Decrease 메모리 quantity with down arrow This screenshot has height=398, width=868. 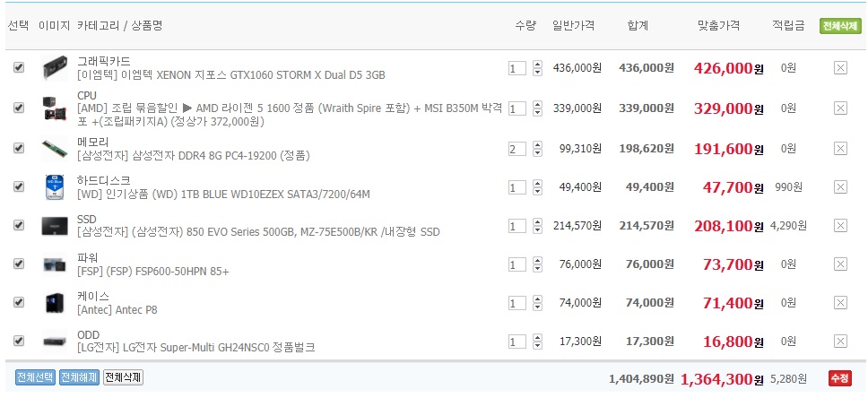[537, 152]
